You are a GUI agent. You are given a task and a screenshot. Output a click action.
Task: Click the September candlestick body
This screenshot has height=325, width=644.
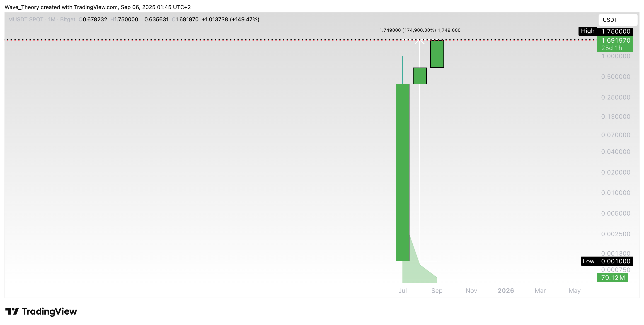tap(437, 54)
